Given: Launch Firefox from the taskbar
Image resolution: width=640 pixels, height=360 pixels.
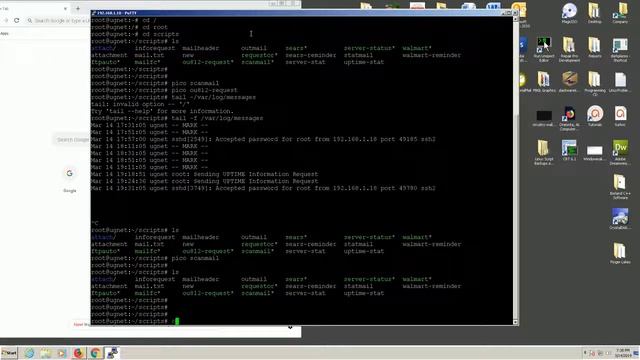Looking at the screenshot, I should click(x=78, y=353).
